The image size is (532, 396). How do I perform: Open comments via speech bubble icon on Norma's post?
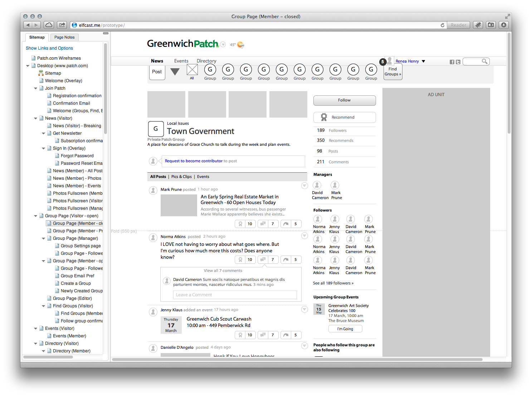click(x=263, y=259)
